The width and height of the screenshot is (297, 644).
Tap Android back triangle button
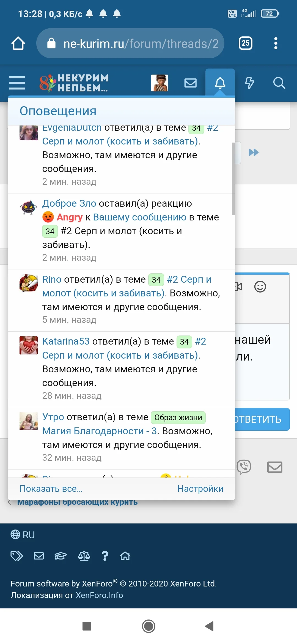[x=210, y=626]
